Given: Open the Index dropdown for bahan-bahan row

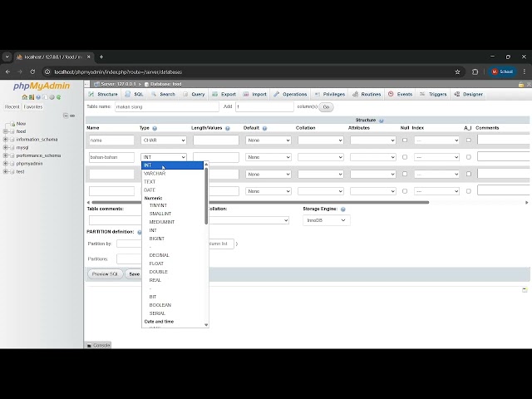Looking at the screenshot, I should click(x=436, y=157).
